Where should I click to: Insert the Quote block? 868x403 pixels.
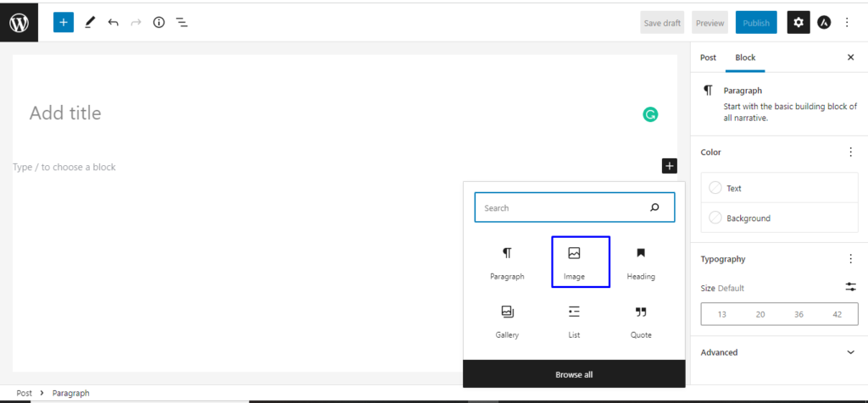(641, 320)
